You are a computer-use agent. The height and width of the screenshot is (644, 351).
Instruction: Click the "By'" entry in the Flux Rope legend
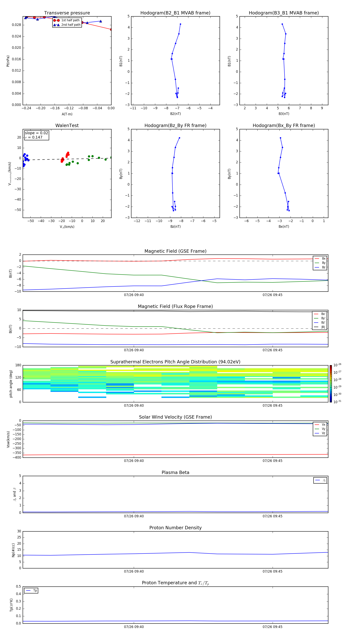click(x=320, y=318)
